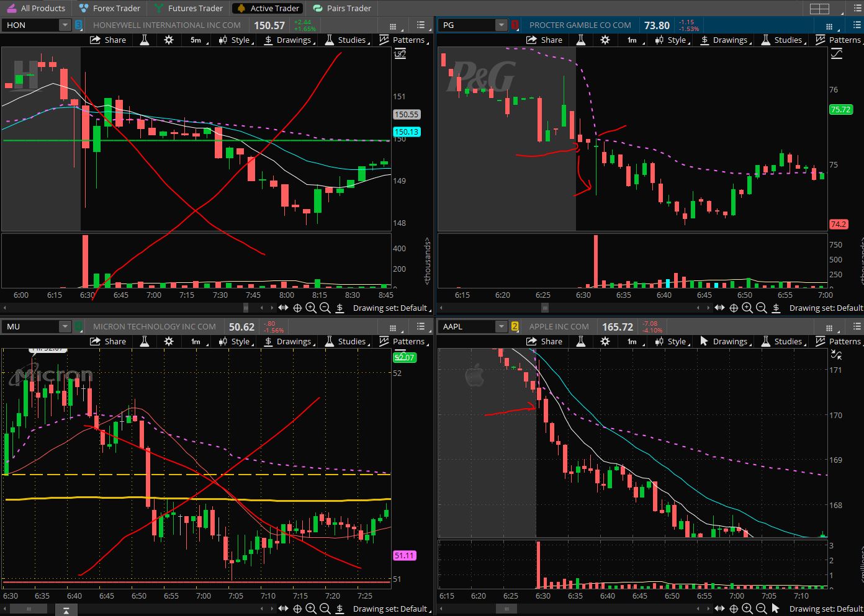
Task: Click Share on the HON chart
Action: click(108, 40)
